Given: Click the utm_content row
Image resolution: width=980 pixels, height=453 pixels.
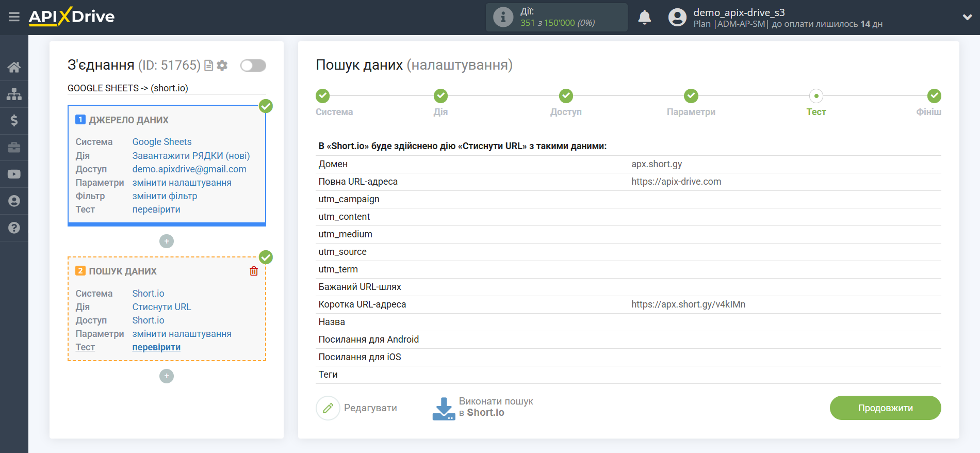Looking at the screenshot, I should point(628,217).
